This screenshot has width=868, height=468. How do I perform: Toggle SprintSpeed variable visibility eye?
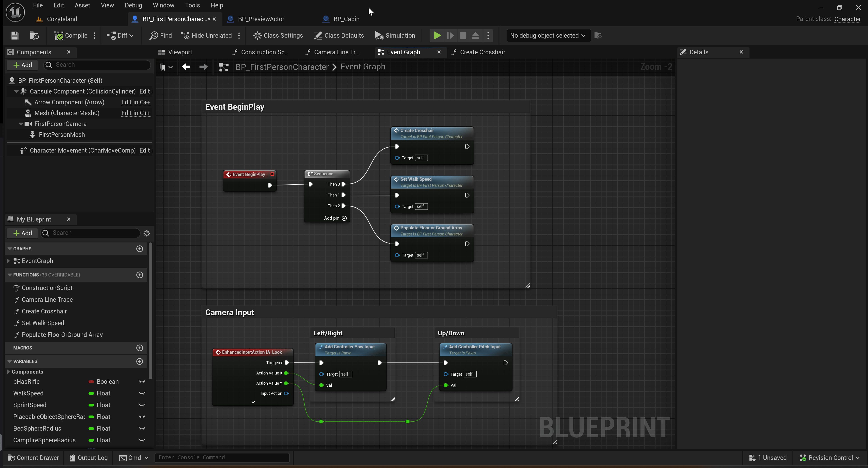tap(142, 405)
